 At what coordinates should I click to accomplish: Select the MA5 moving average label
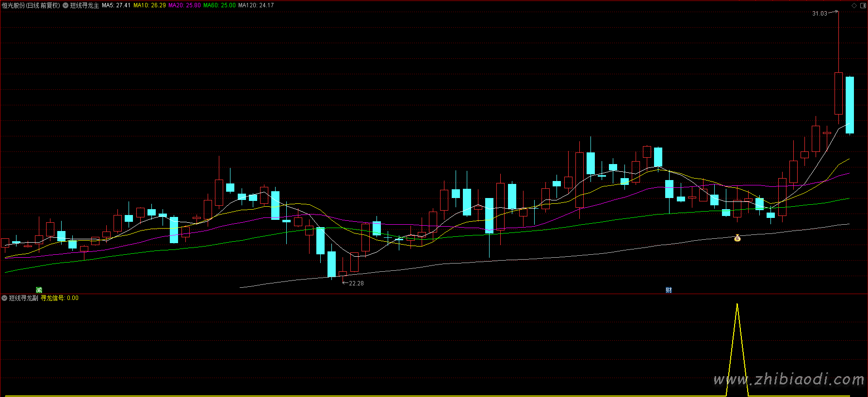pyautogui.click(x=116, y=5)
